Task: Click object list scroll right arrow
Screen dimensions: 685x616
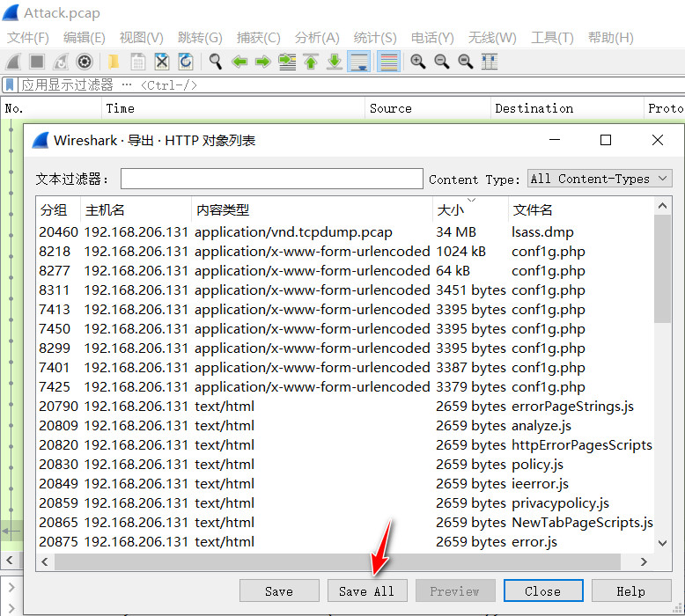Action: [644, 561]
